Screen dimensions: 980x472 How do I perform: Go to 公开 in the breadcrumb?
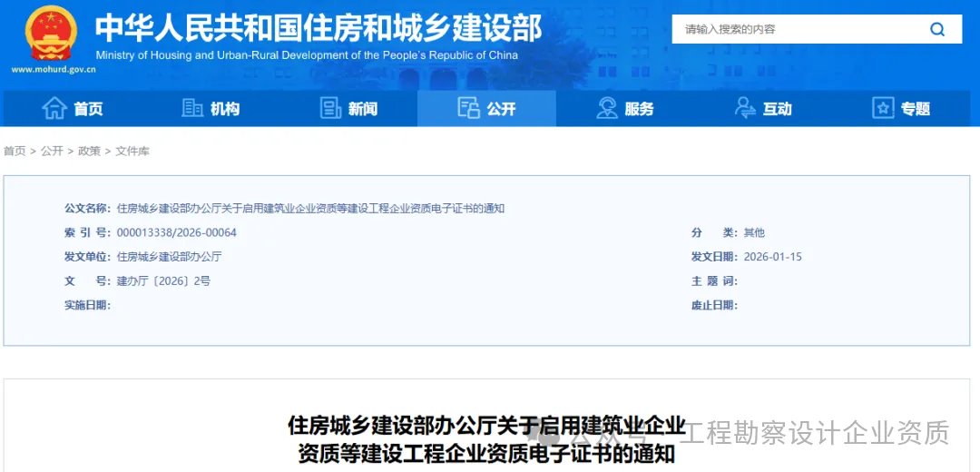[x=52, y=152]
